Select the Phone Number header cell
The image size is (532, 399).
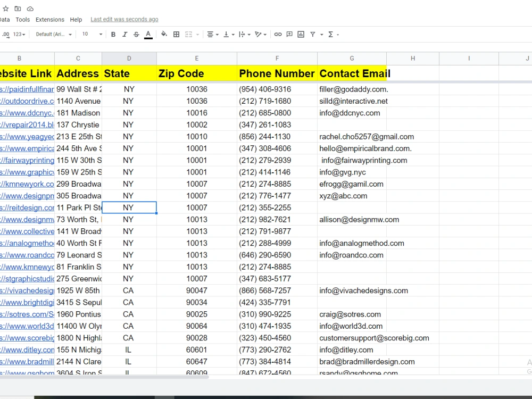point(277,73)
